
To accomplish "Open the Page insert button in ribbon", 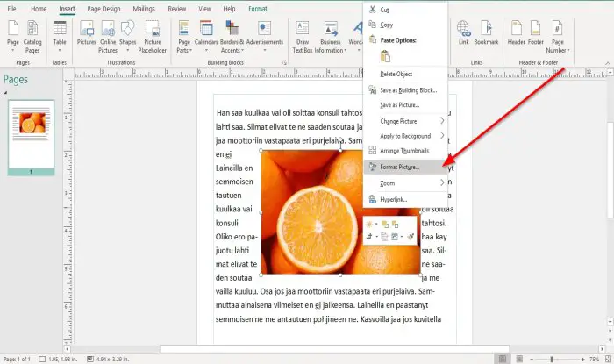I will pyautogui.click(x=13, y=37).
